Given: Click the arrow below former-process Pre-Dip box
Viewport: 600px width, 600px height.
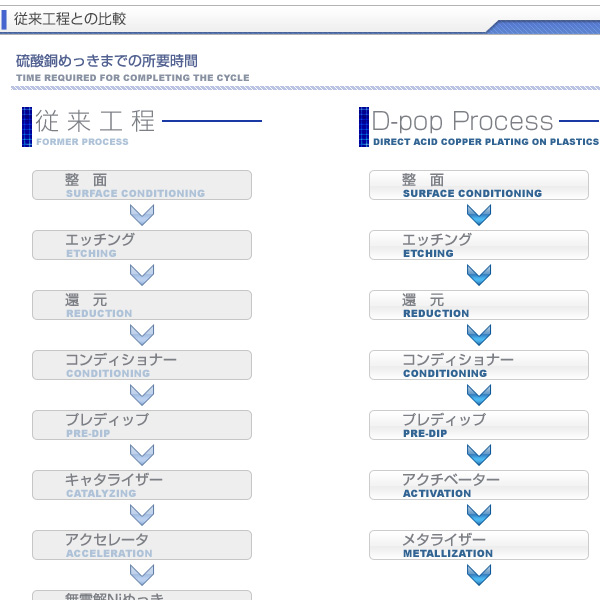Looking at the screenshot, I should click(x=142, y=455).
